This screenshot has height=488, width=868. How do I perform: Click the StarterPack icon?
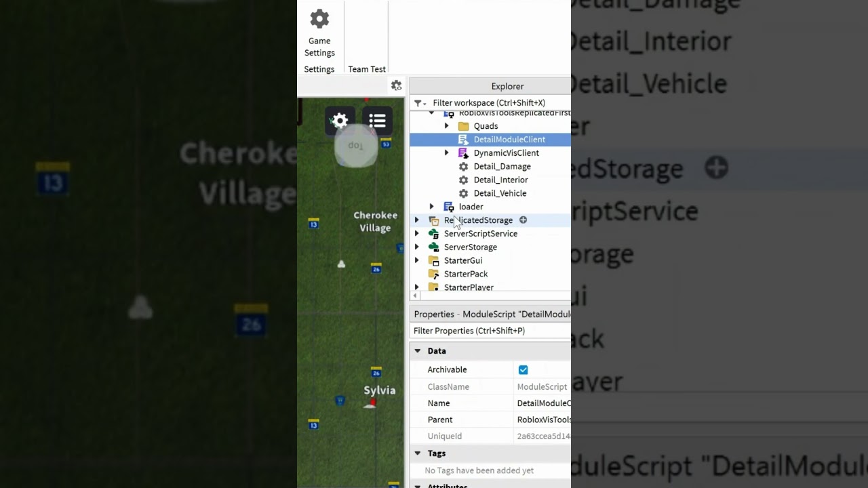434,274
